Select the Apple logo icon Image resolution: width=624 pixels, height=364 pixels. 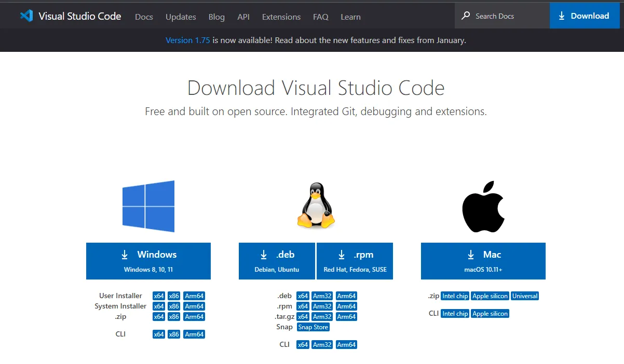[x=483, y=206]
